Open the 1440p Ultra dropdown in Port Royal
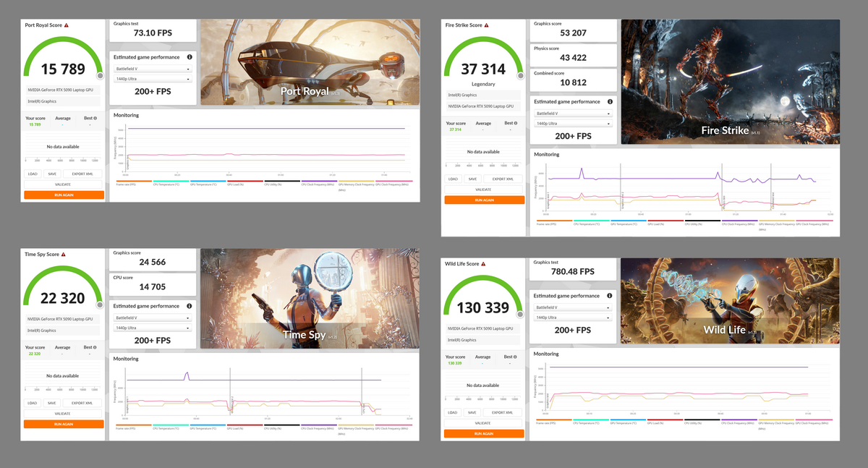Viewport: 868px width, 468px height. click(x=153, y=78)
